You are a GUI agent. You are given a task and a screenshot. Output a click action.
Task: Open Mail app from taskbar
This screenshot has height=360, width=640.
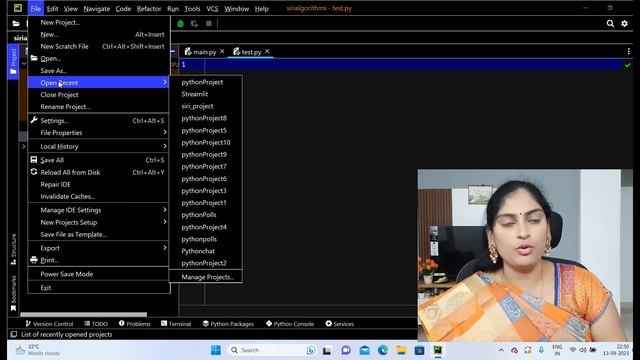coord(364,350)
